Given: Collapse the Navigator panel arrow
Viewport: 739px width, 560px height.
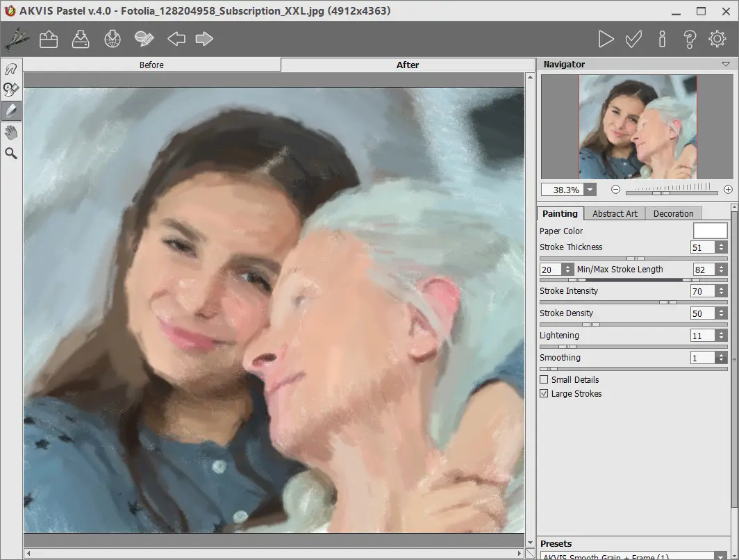Looking at the screenshot, I should [x=726, y=64].
